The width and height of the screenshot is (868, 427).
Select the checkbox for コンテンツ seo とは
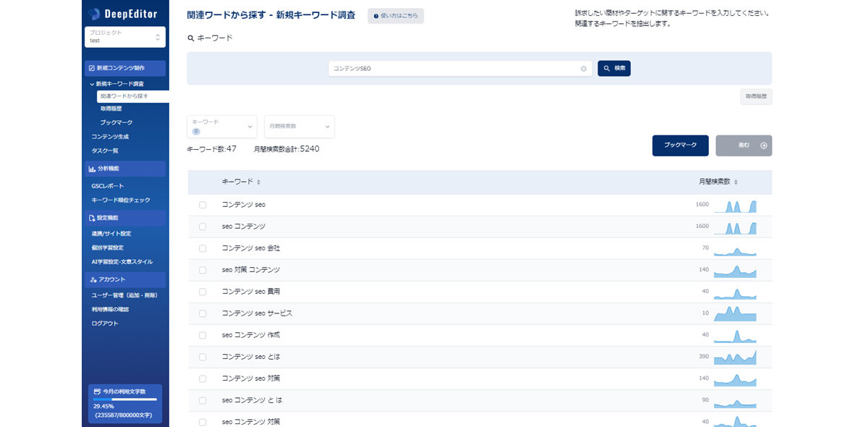[x=202, y=356]
